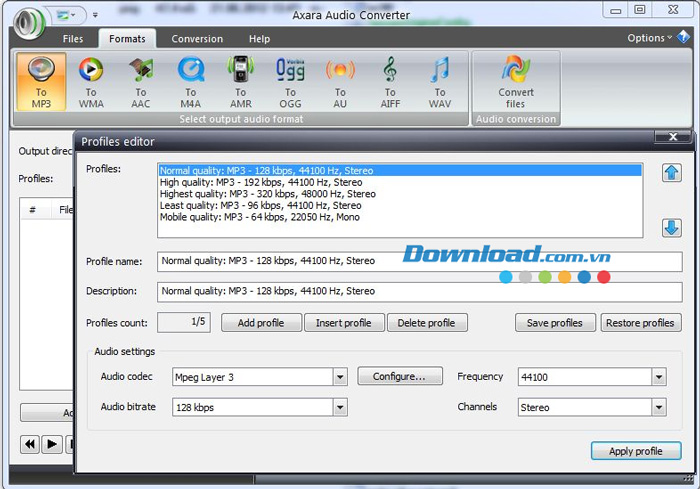
Task: Click the Restore profiles button
Action: (x=641, y=323)
